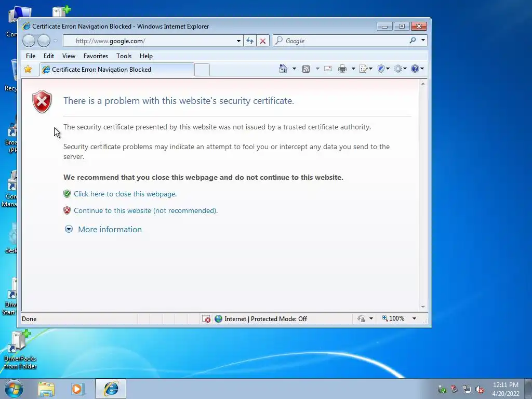Expand the Home button dropdown arrow
Image resolution: width=532 pixels, height=399 pixels.
[294, 69]
